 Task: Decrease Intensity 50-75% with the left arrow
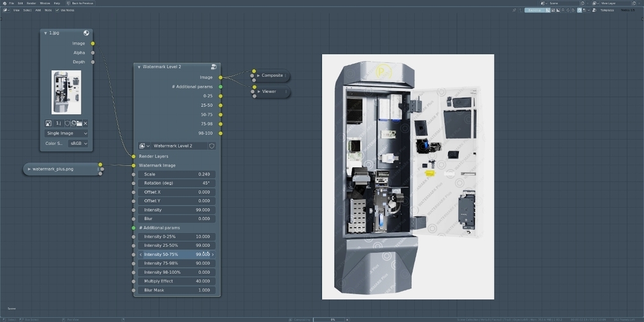point(141,254)
